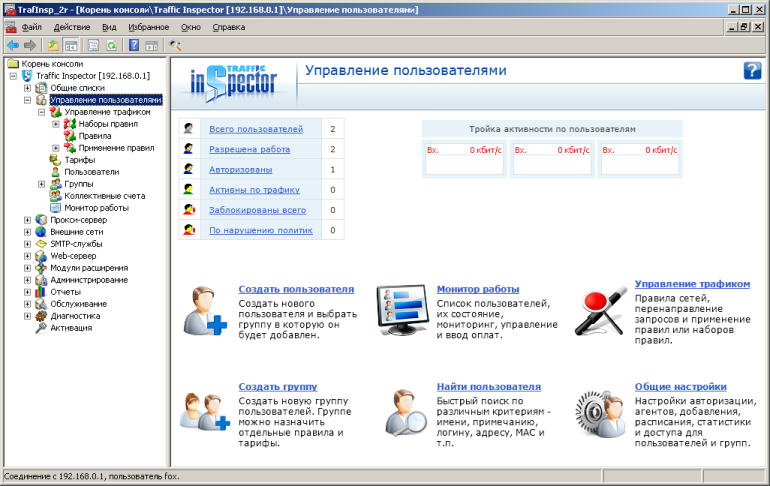Viewport: 770px width, 486px height.
Task: Select Правила in the tree
Action: [95, 136]
